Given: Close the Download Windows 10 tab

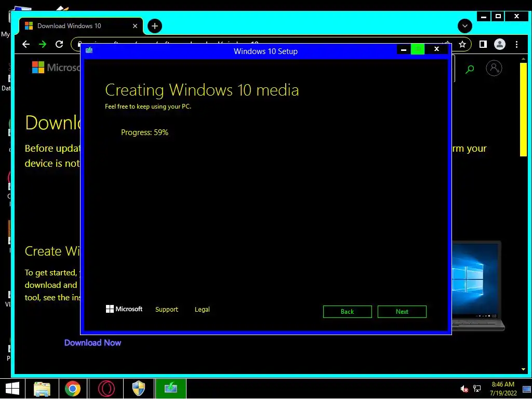Looking at the screenshot, I should click(135, 26).
